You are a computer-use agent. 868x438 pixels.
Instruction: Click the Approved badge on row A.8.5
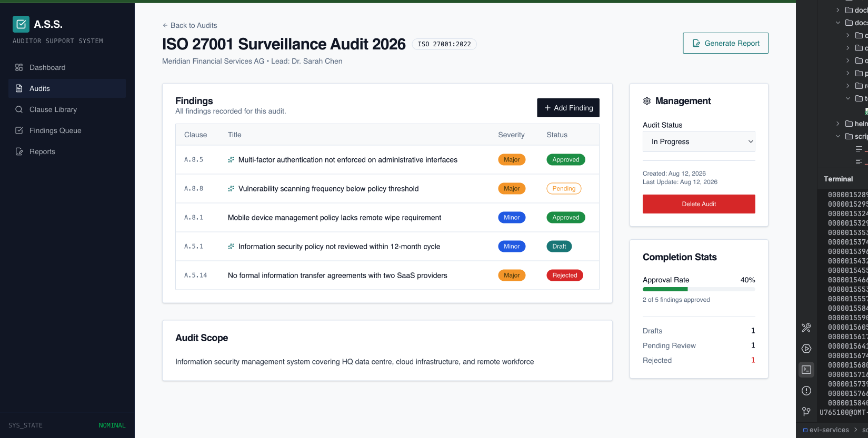coord(566,160)
